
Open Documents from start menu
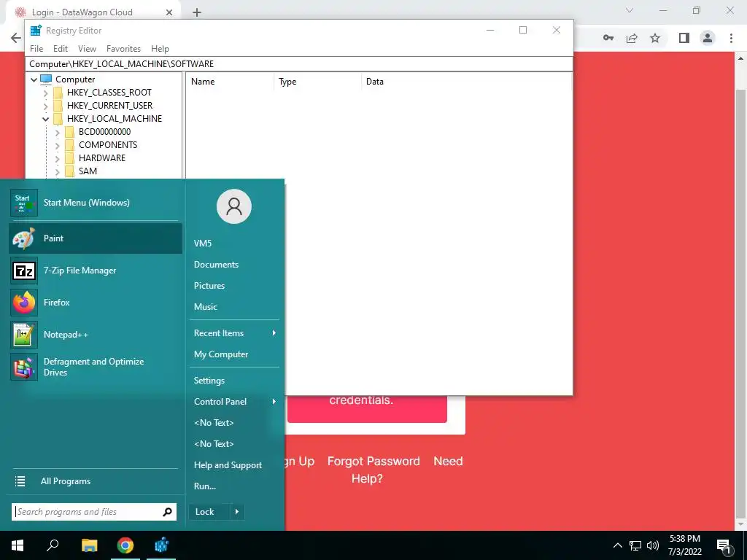pos(216,264)
